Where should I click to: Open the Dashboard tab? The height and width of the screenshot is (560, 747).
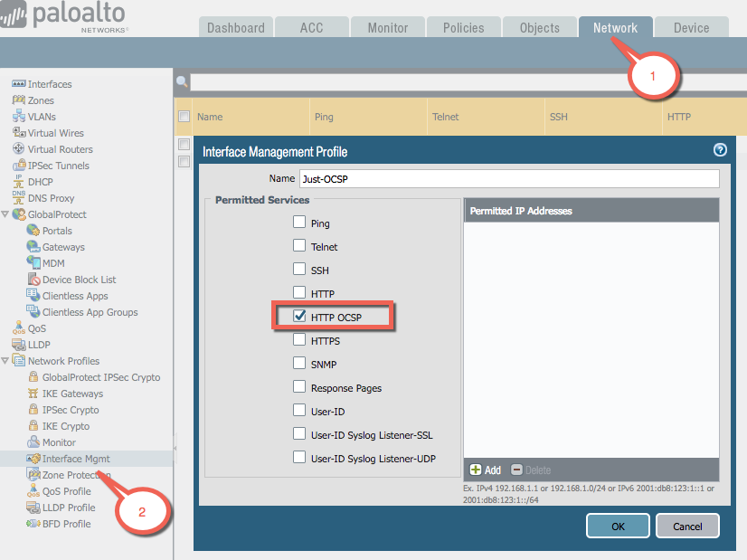click(236, 28)
